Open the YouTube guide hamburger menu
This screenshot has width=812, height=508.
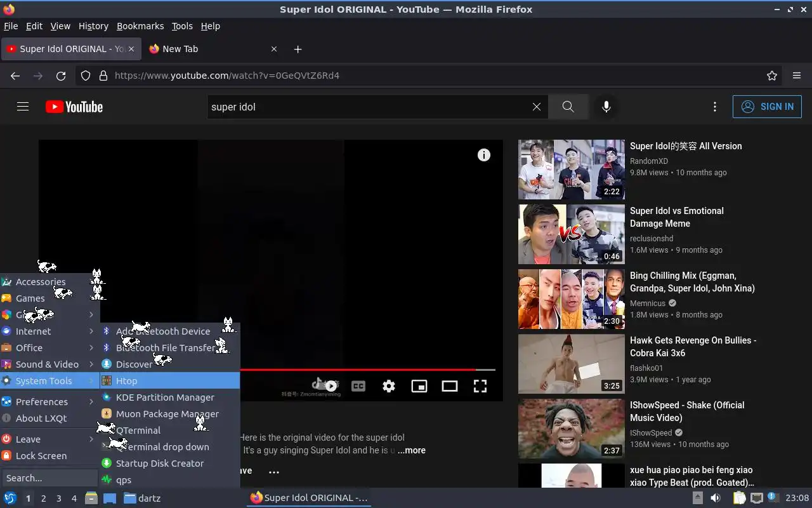pyautogui.click(x=23, y=107)
